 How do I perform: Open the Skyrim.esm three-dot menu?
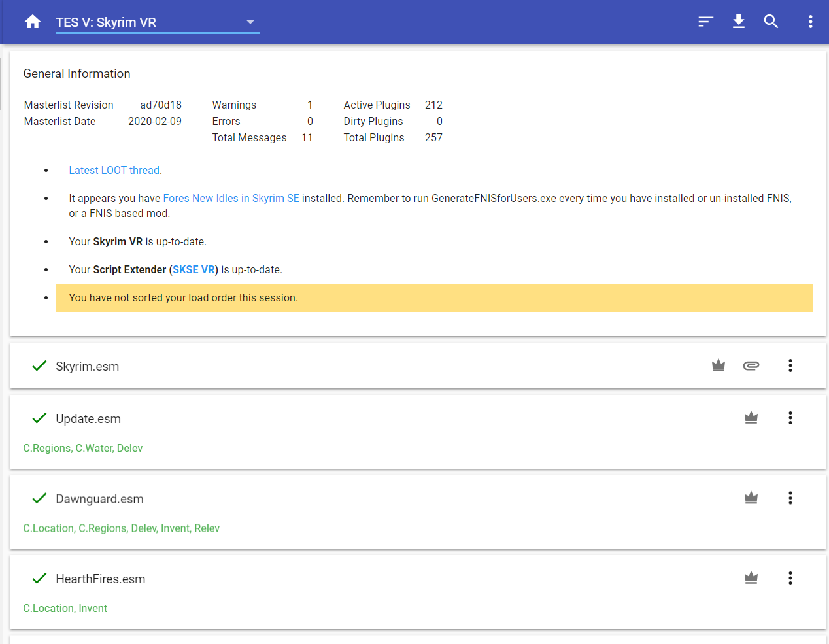(790, 365)
